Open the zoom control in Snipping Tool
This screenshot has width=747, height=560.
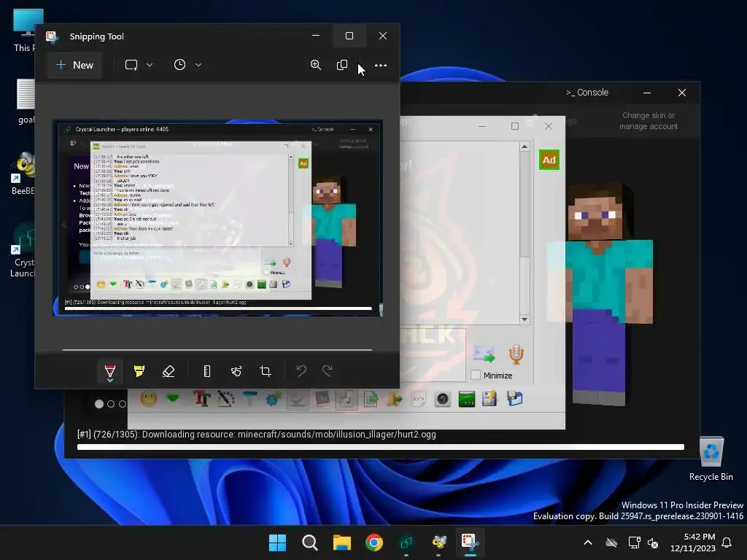(315, 65)
